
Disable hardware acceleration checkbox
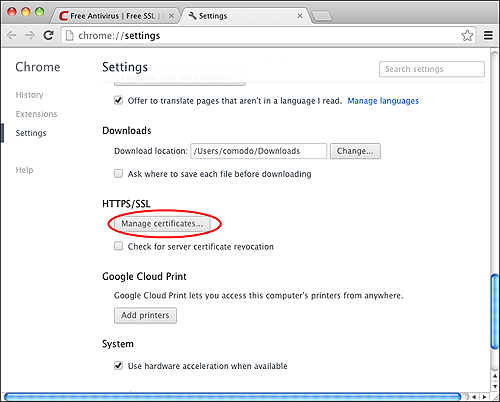118,365
